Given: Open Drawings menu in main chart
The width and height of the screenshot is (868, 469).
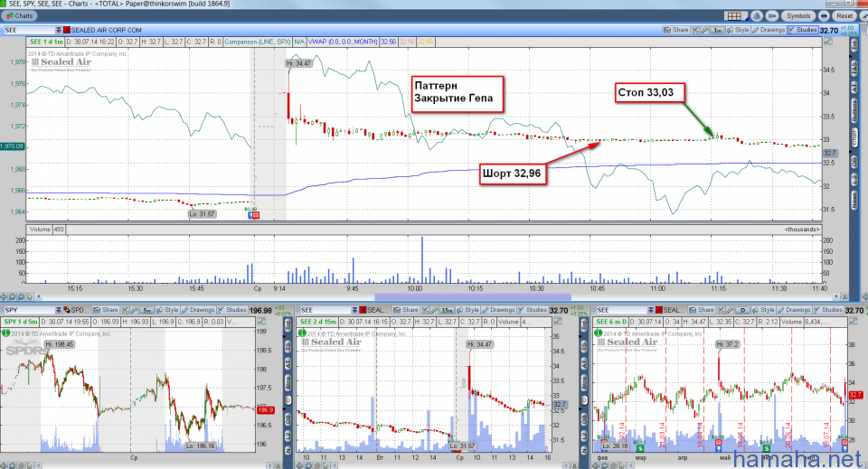Looking at the screenshot, I should (769, 30).
